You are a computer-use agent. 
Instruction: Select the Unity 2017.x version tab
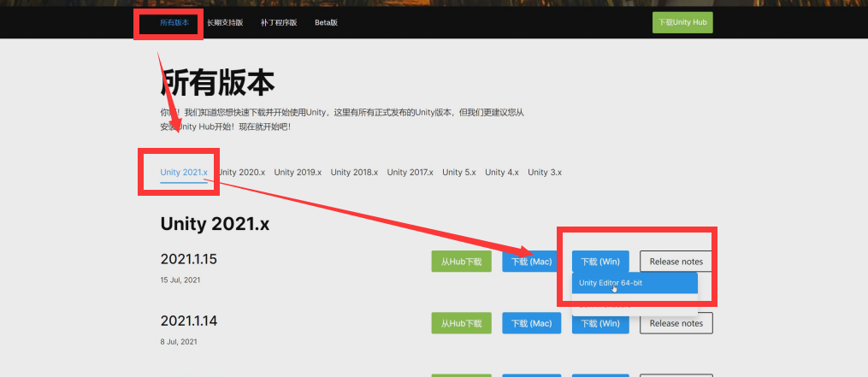point(410,172)
